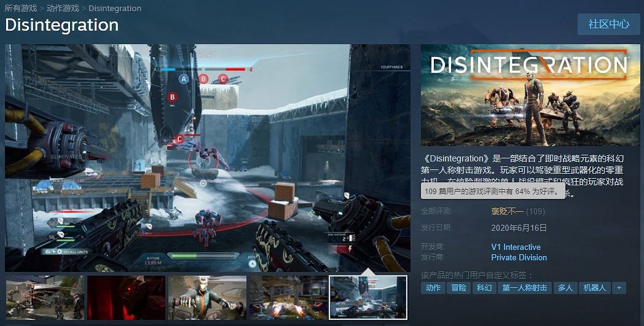Open the 动作游戏 breadcrumb category
Viewport: 644px width, 326px height.
point(63,9)
